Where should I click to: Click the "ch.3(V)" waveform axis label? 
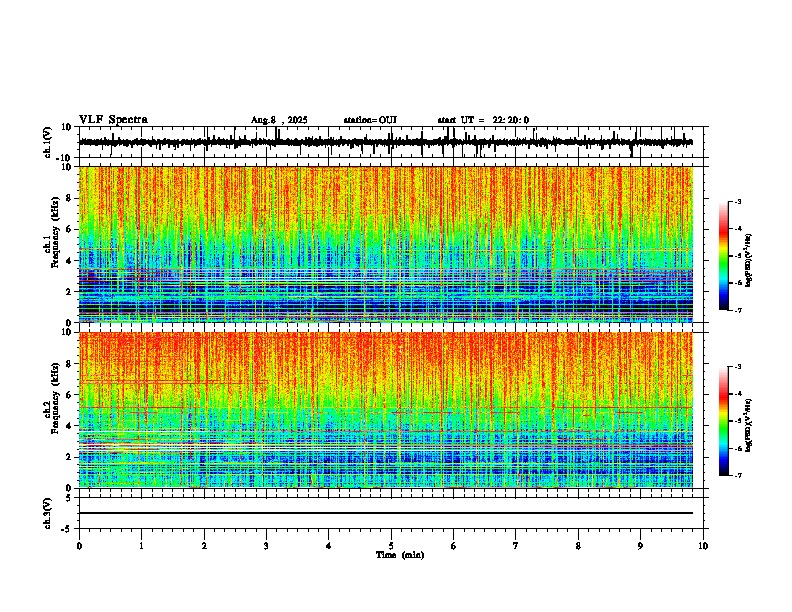48,514
